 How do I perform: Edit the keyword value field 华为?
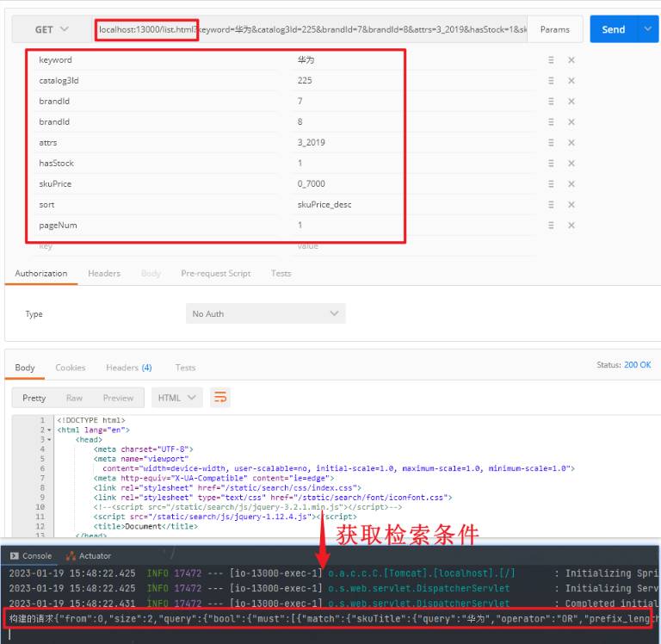pyautogui.click(x=413, y=60)
